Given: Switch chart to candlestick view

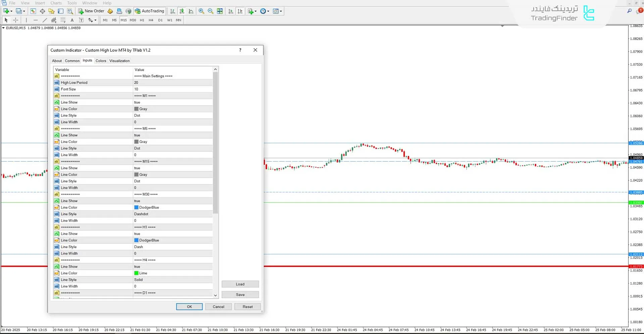Looking at the screenshot, I should [182, 11].
